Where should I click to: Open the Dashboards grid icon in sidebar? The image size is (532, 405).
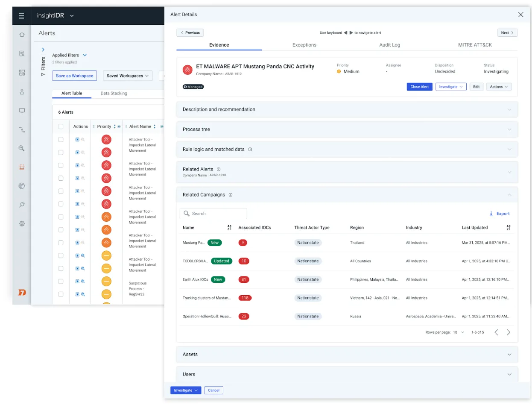22,73
